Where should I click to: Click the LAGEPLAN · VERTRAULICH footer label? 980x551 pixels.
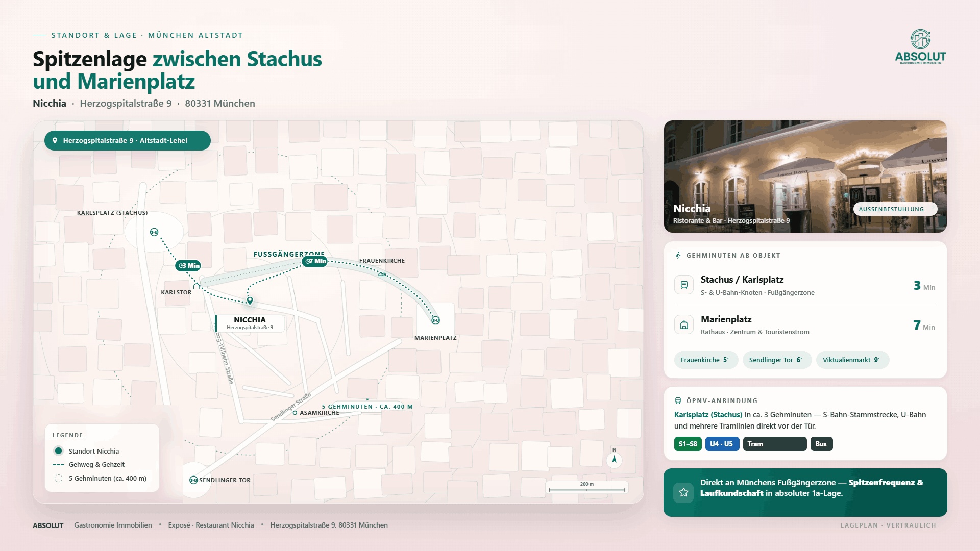coord(888,525)
